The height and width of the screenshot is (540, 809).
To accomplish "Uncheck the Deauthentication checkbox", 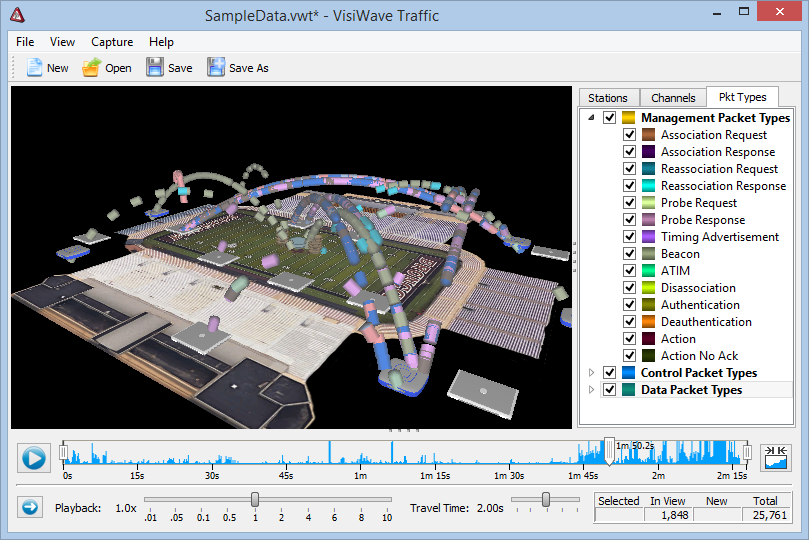I will tap(629, 322).
